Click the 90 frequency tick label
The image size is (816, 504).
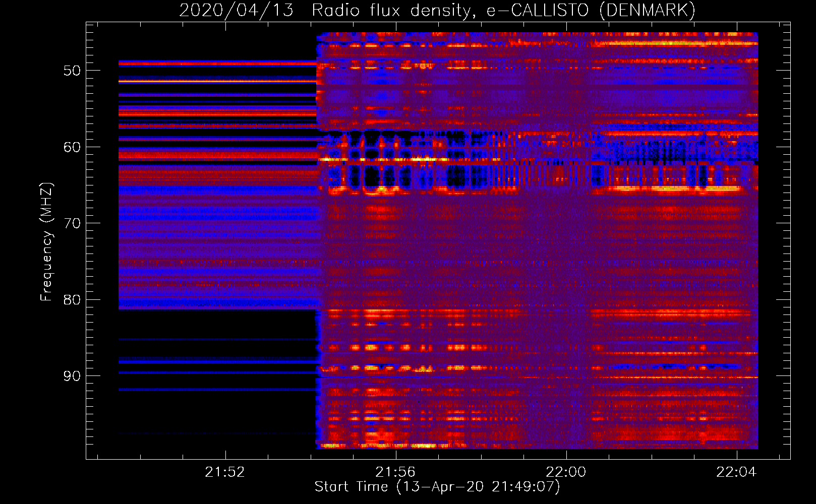(72, 376)
